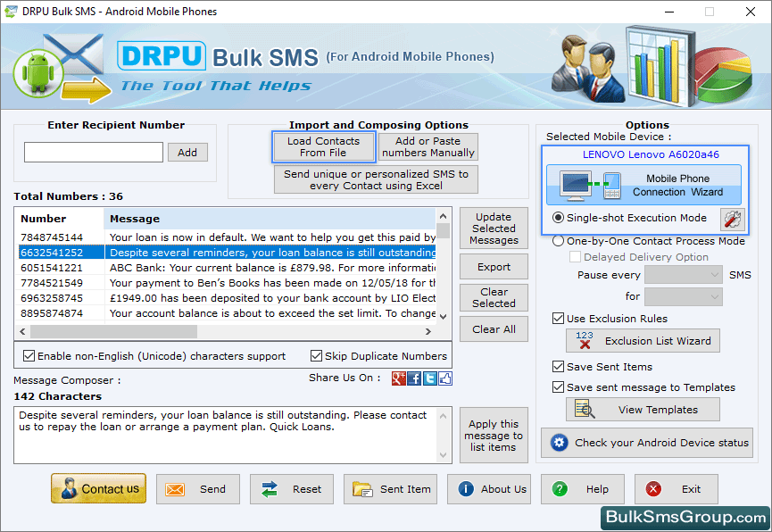The image size is (772, 532).
Task: Open Mobile Phone Connection Wizard
Action: [643, 185]
